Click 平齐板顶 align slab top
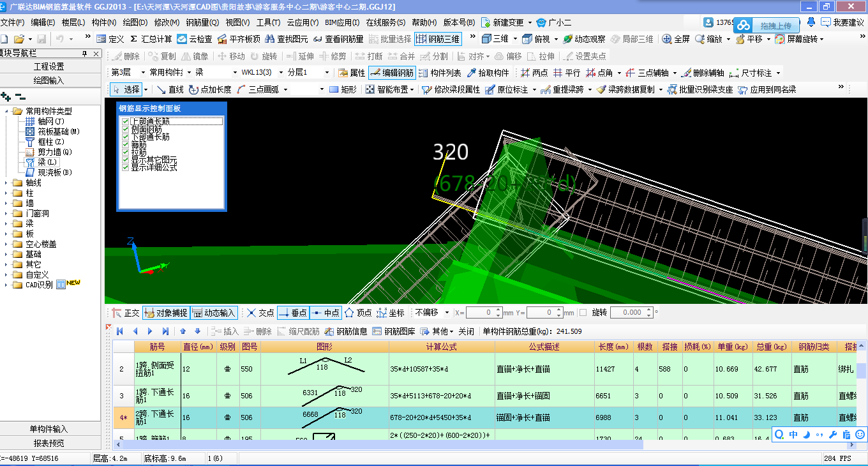 (x=239, y=39)
